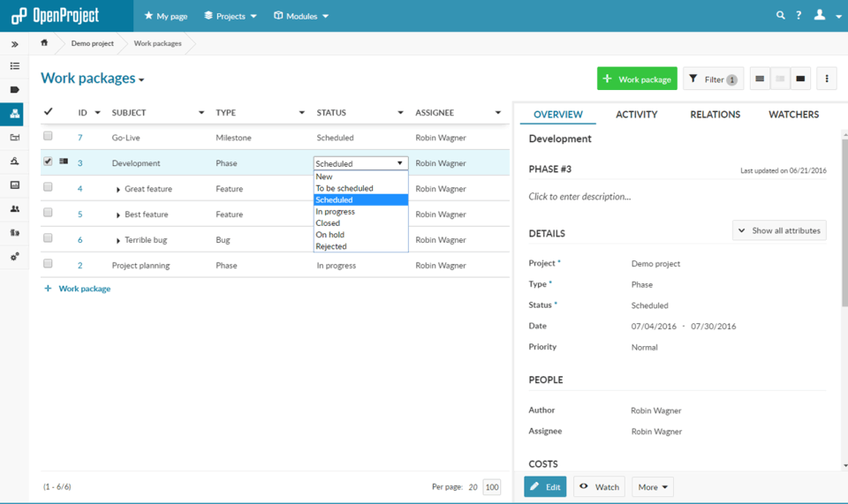Click the home icon in breadcrumb
This screenshot has height=504, width=848.
click(44, 42)
